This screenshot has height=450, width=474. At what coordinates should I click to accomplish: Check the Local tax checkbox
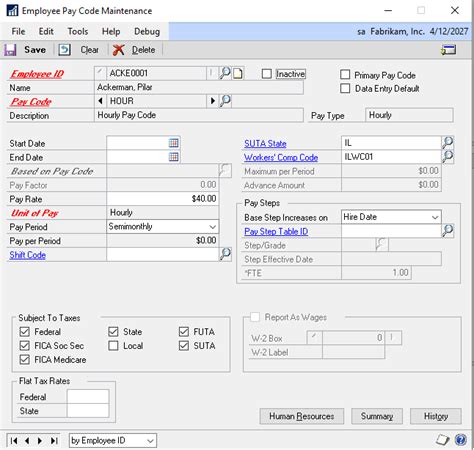pyautogui.click(x=113, y=346)
